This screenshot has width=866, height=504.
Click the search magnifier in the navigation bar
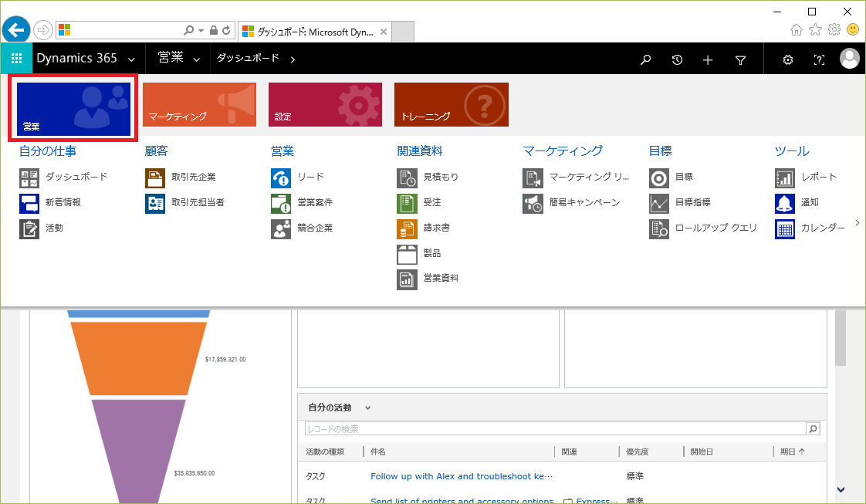[645, 59]
